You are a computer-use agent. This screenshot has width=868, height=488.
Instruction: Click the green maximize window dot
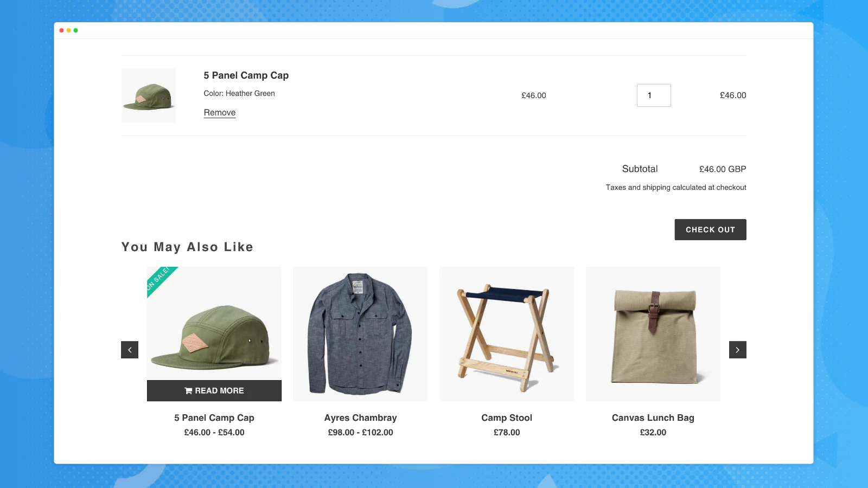click(x=76, y=30)
